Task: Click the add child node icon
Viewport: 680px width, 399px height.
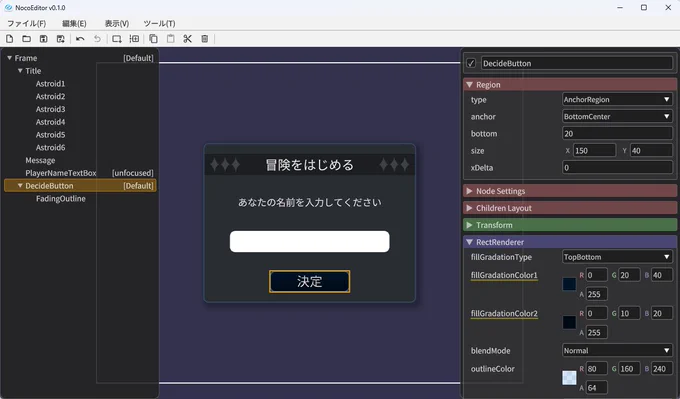Action: pos(134,39)
